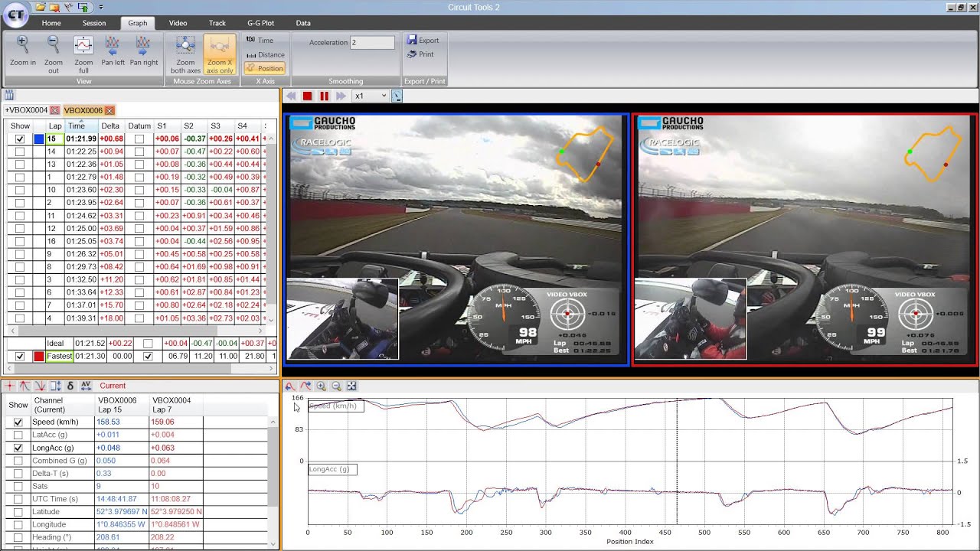Click the Zoom out magnifier icon

pyautogui.click(x=53, y=44)
